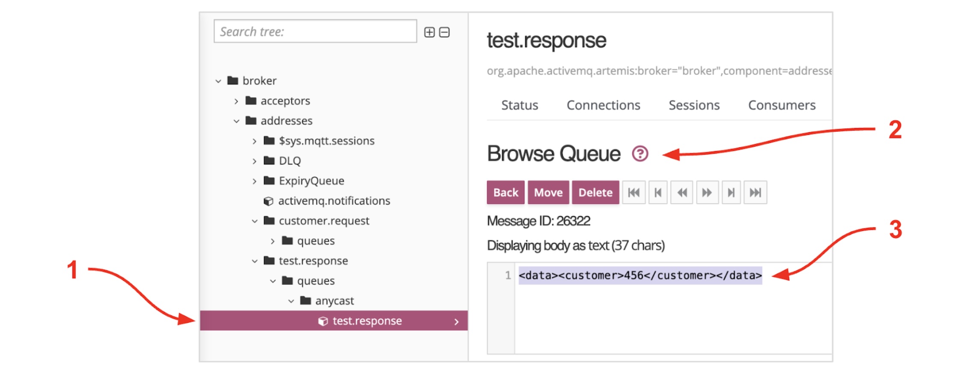Screen dimensions: 980x369
Task: Open the Sessions tab
Action: (x=694, y=105)
